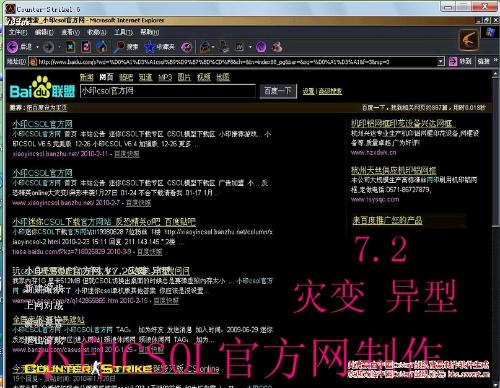Click the Baidu search box with 小印csol官方网
This screenshot has height=388, width=500.
click(168, 91)
